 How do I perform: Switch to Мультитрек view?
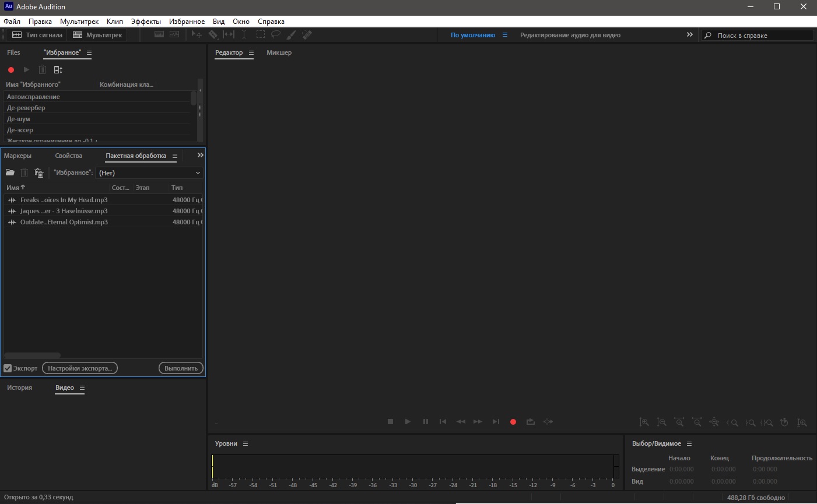tap(97, 35)
